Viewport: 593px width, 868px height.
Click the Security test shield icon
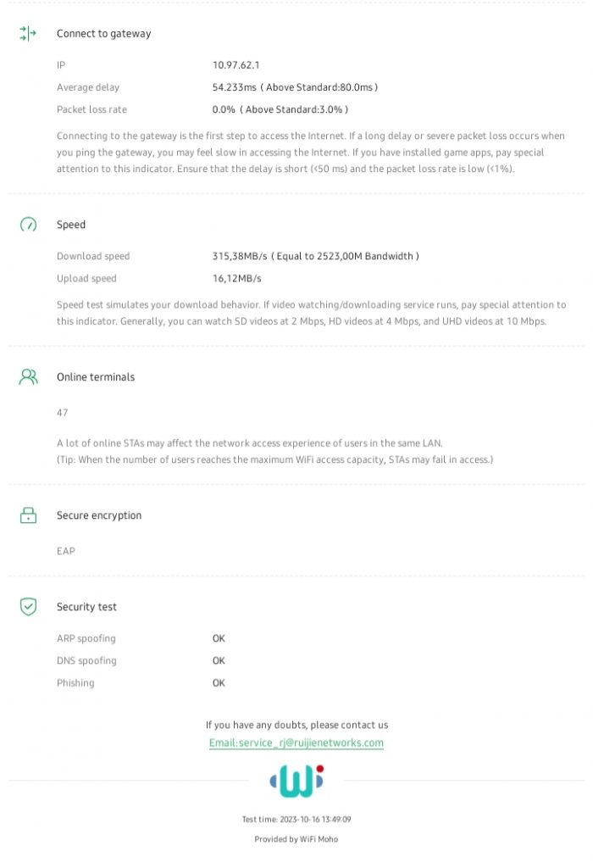coord(28,607)
